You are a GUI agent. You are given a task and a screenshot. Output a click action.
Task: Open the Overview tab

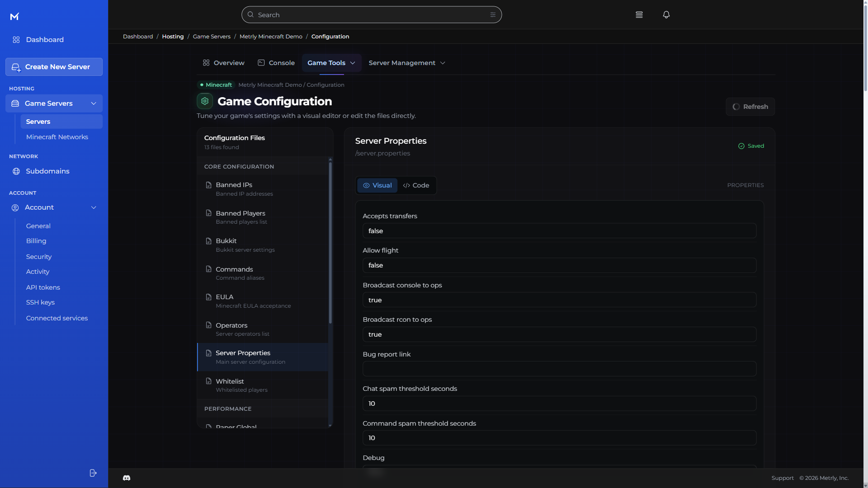(x=224, y=63)
